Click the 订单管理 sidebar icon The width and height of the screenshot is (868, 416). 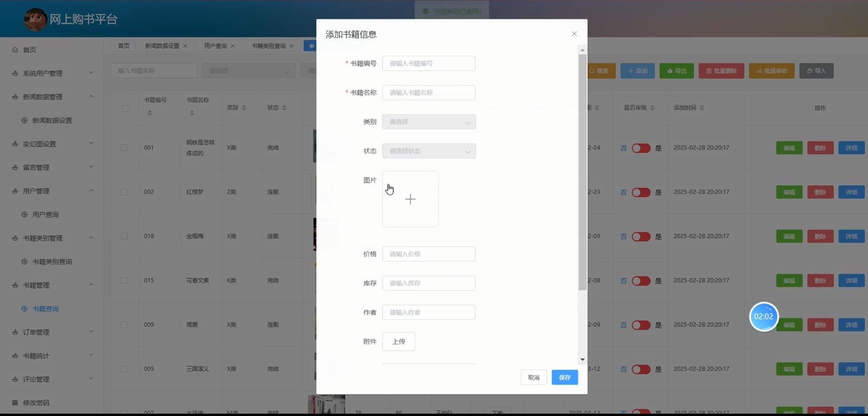tap(15, 332)
